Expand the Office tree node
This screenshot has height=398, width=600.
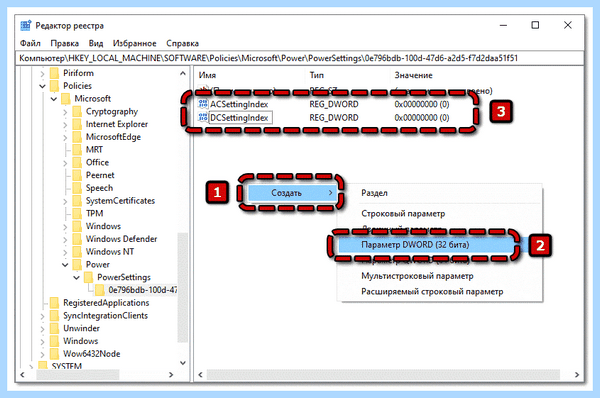point(65,163)
